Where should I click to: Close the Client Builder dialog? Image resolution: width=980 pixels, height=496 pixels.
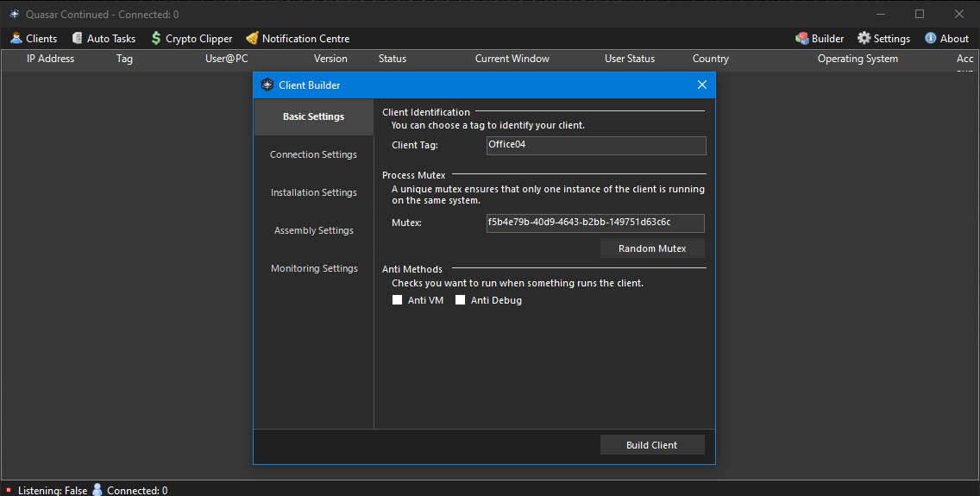click(702, 85)
